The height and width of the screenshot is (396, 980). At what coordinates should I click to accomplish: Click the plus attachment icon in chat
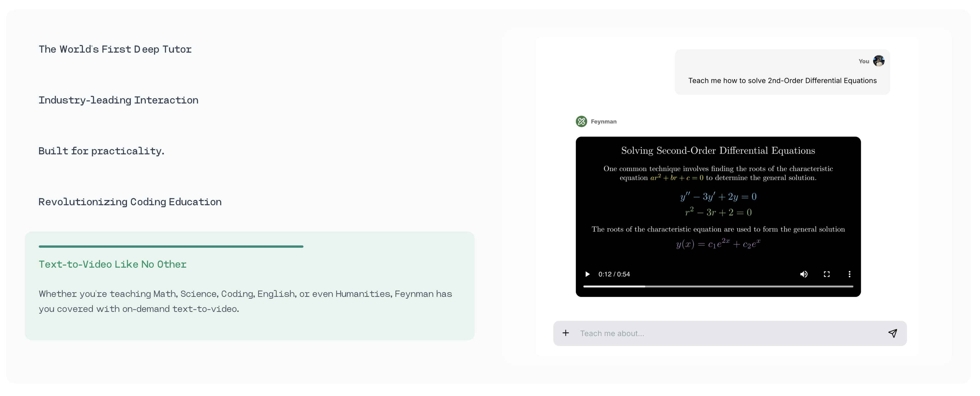pos(566,333)
